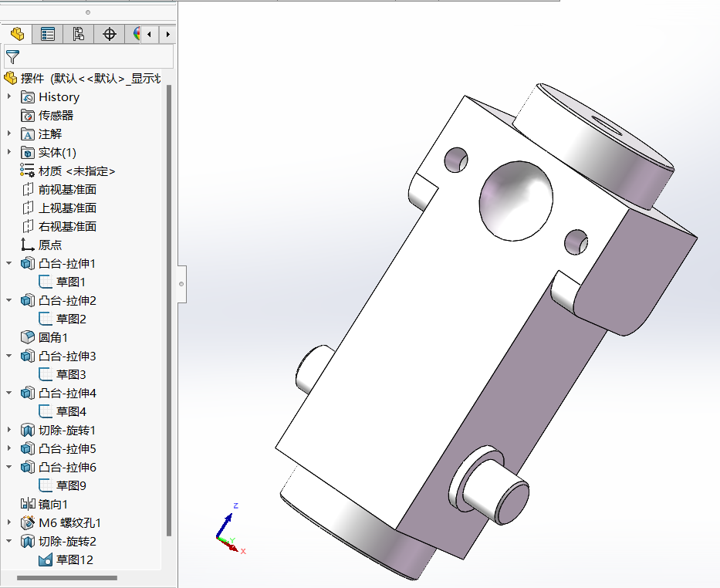Select the text 传感器
The height and width of the screenshot is (588, 720).
tap(56, 116)
